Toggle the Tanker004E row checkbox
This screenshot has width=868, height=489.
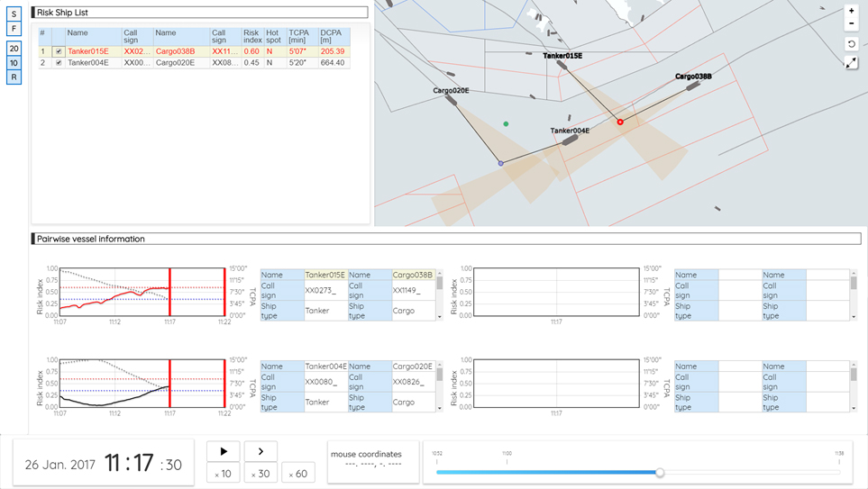click(x=59, y=63)
